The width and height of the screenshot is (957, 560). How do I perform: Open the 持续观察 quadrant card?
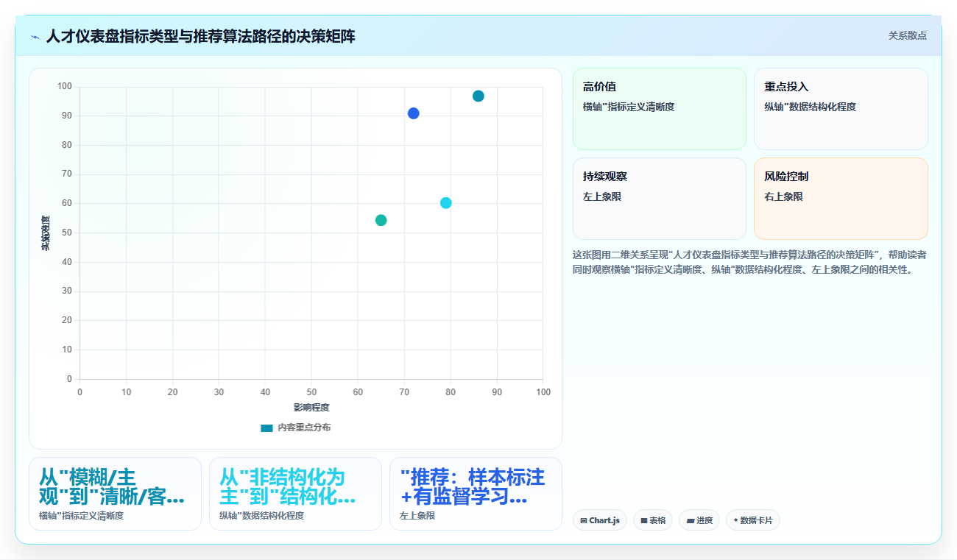coord(660,199)
